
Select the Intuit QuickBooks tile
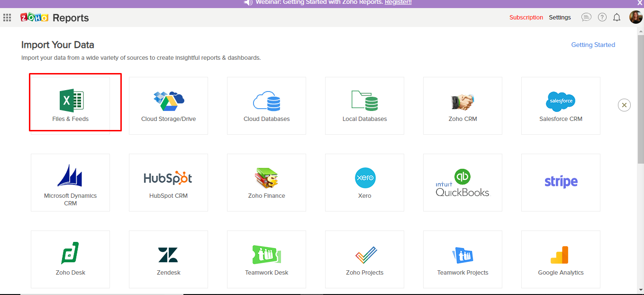click(x=463, y=183)
